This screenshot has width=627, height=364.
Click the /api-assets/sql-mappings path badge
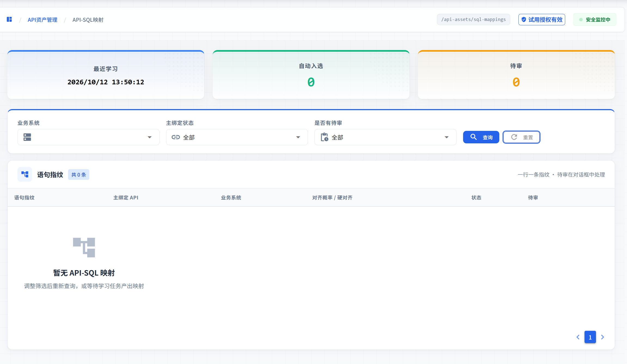click(x=473, y=20)
